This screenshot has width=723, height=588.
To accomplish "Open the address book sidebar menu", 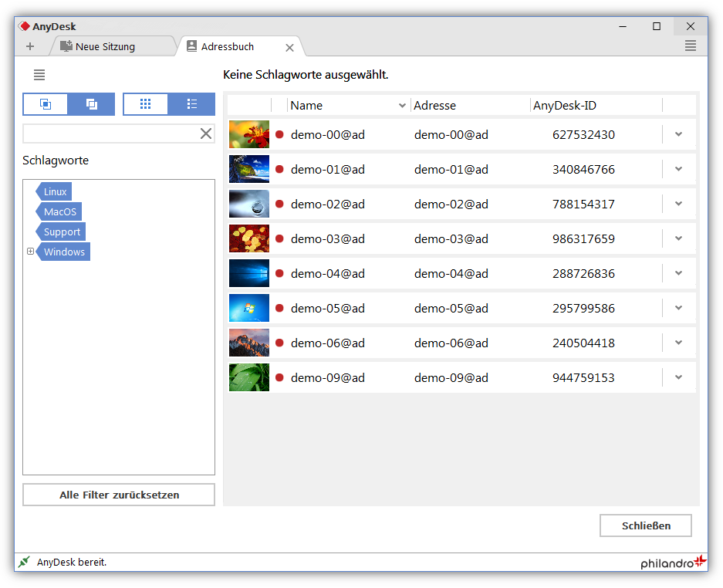I will point(39,75).
